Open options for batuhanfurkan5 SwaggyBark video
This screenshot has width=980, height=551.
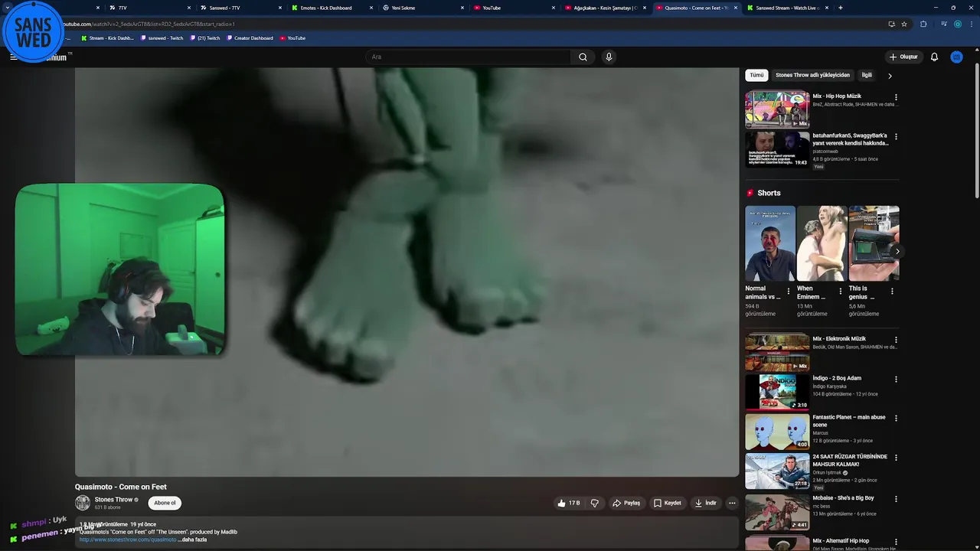[896, 137]
